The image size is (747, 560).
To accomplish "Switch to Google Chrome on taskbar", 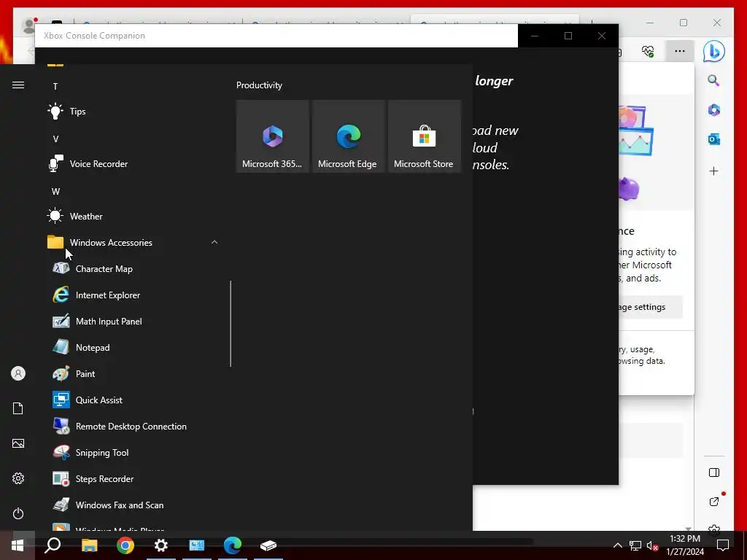I will [125, 545].
